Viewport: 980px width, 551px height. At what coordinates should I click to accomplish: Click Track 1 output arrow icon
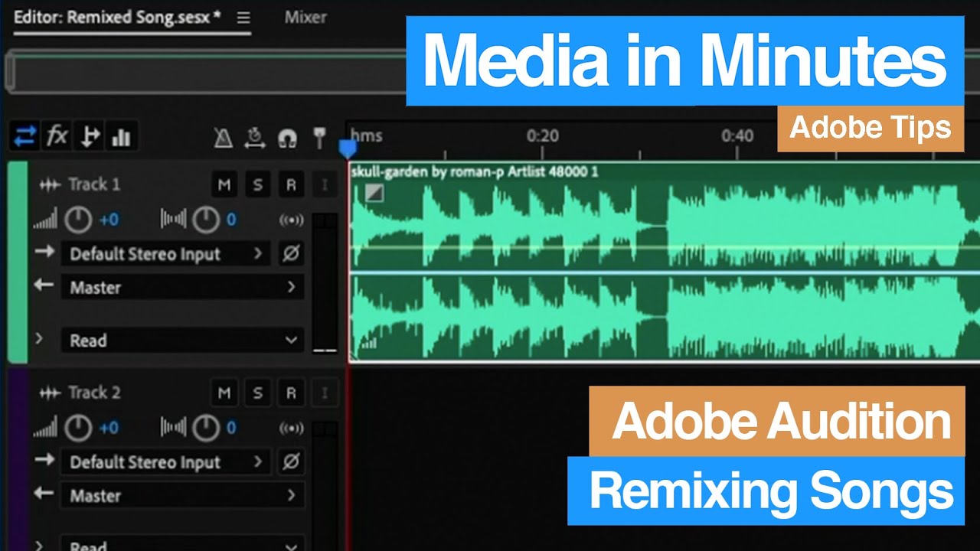click(x=44, y=285)
